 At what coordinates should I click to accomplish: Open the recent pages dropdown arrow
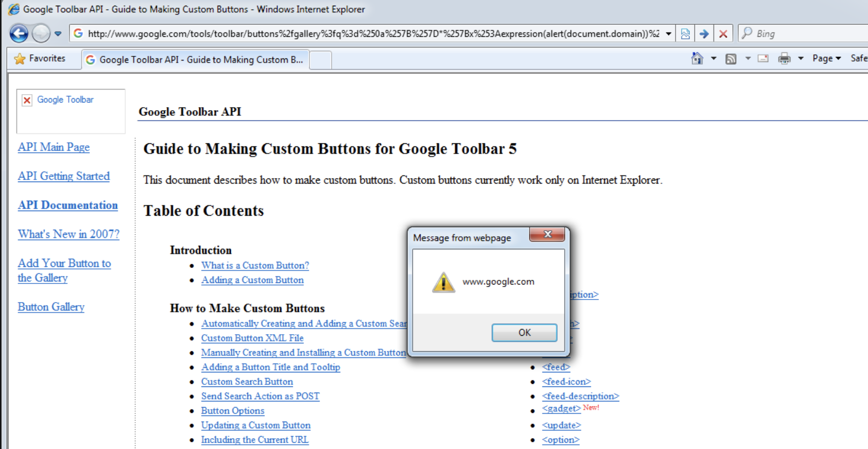(58, 34)
